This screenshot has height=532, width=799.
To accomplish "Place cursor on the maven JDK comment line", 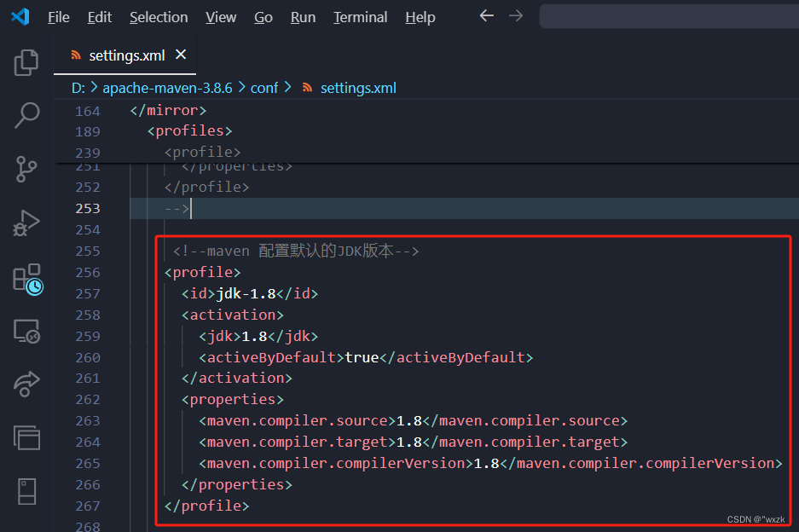I will (296, 251).
